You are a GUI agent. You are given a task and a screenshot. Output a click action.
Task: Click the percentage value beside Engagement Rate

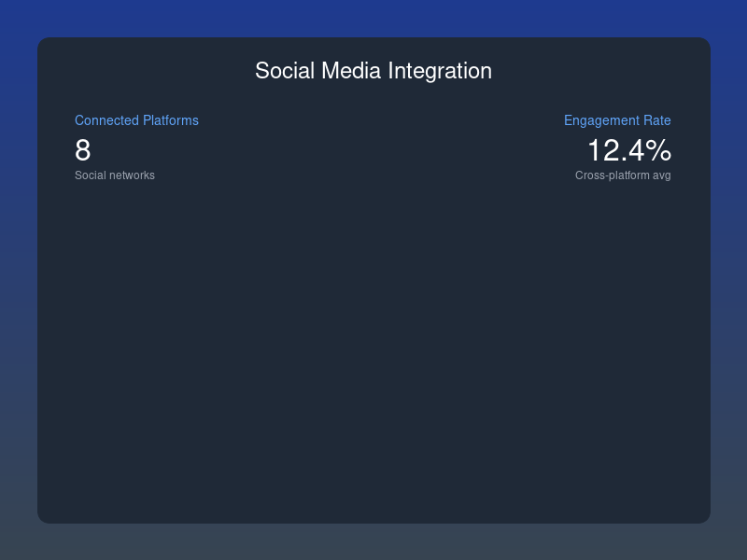(628, 149)
